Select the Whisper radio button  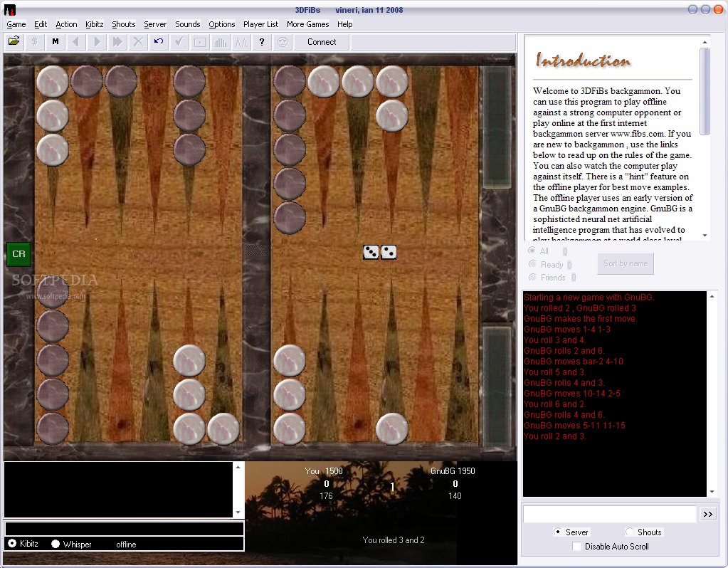point(56,543)
